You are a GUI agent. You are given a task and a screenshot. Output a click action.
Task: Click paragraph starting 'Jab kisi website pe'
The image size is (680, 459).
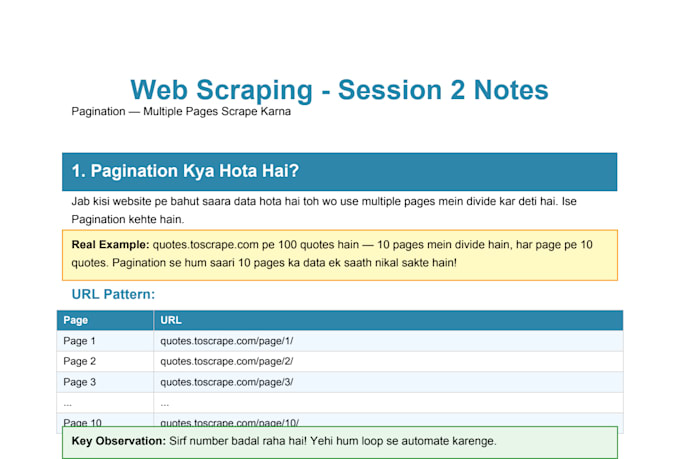click(x=324, y=210)
